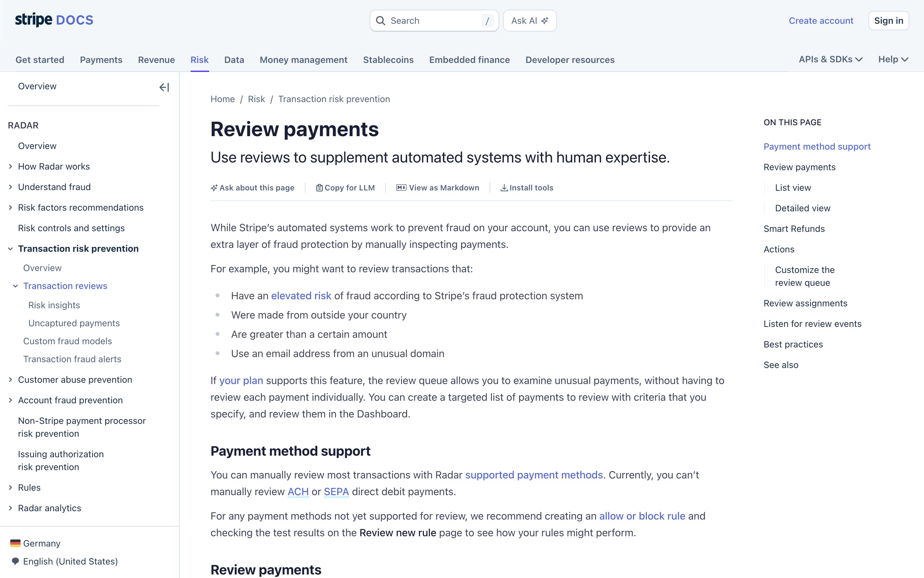Click the Stripe Docs logo
The width and height of the screenshot is (924, 578).
pyautogui.click(x=54, y=20)
